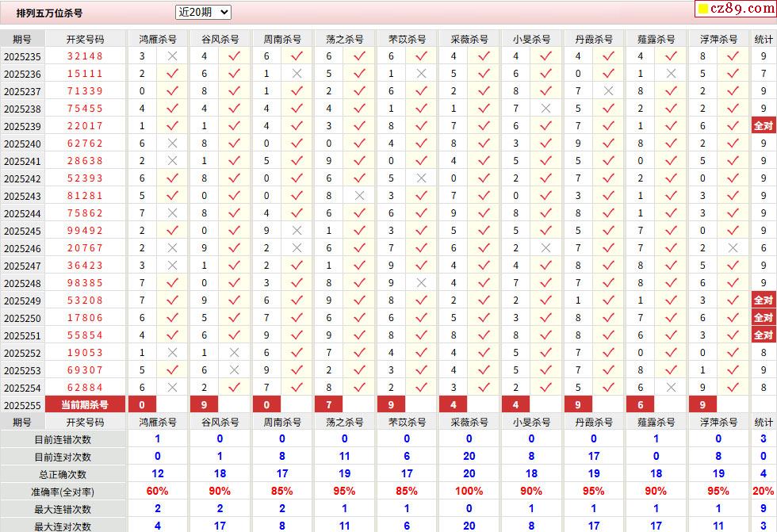
Task: Select the red 当前期杀号 cell
Action: (85, 404)
